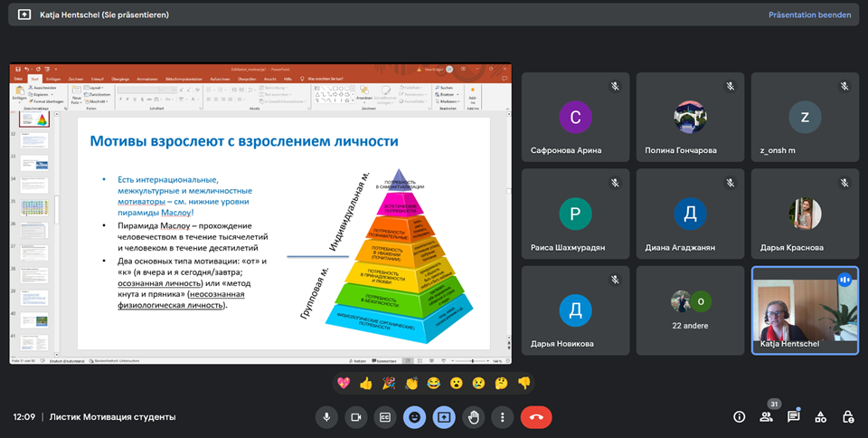
Task: Enable closed captions (CC)
Action: 384,417
